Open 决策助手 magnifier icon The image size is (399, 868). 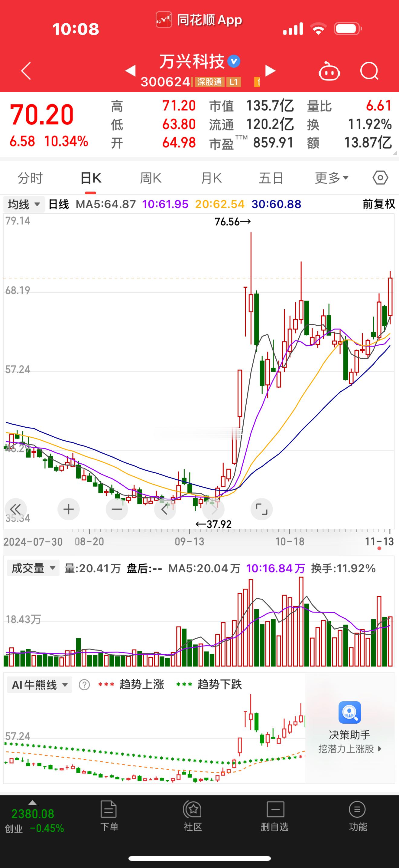tap(349, 712)
